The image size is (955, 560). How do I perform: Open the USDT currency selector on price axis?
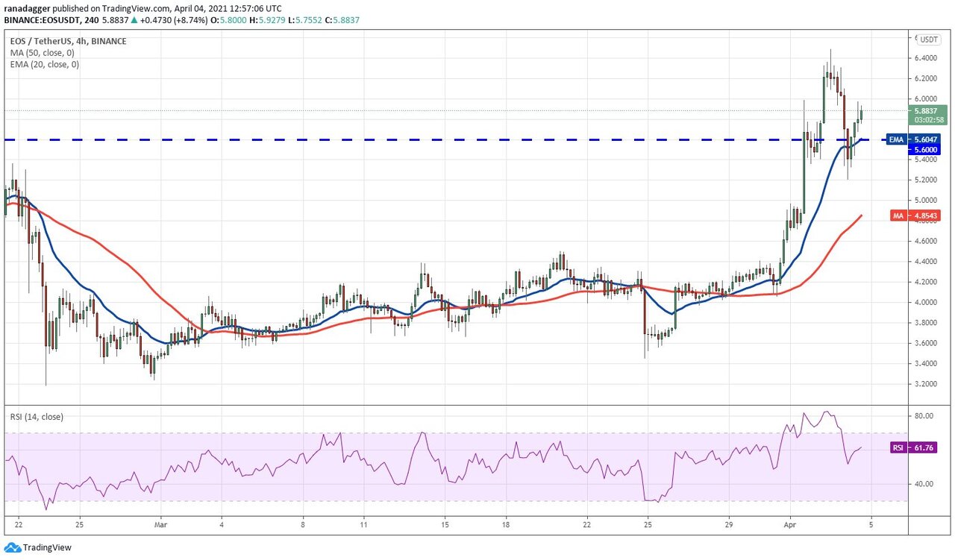929,40
